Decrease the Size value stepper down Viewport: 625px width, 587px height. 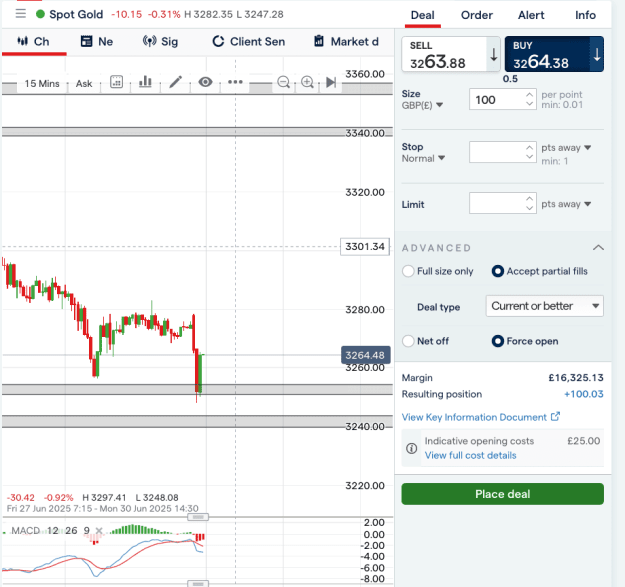(529, 104)
